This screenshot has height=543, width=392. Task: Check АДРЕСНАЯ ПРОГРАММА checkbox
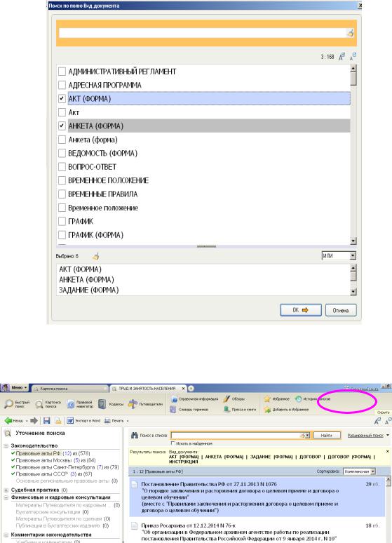click(62, 85)
